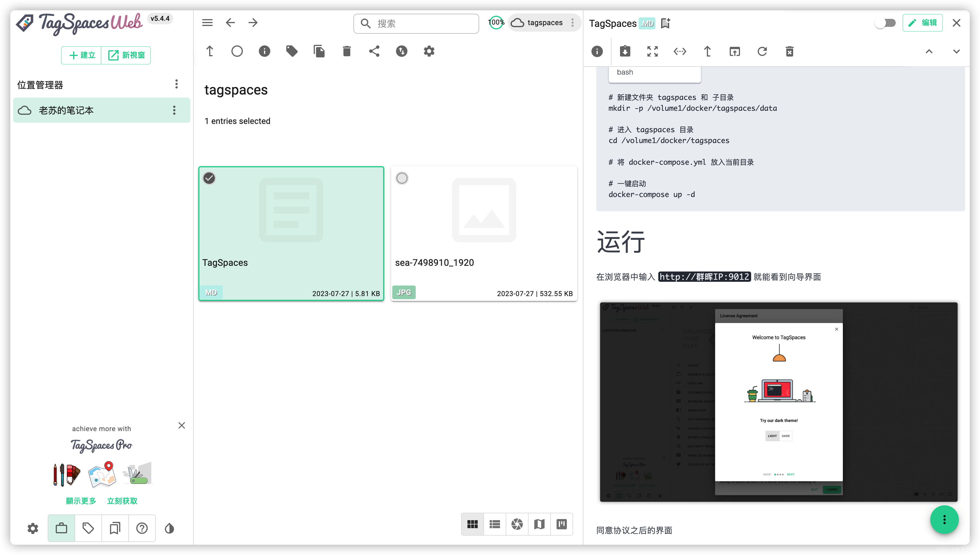Click the tag icon in file toolbar
Viewport: 980px width, 555px height.
pyautogui.click(x=291, y=51)
